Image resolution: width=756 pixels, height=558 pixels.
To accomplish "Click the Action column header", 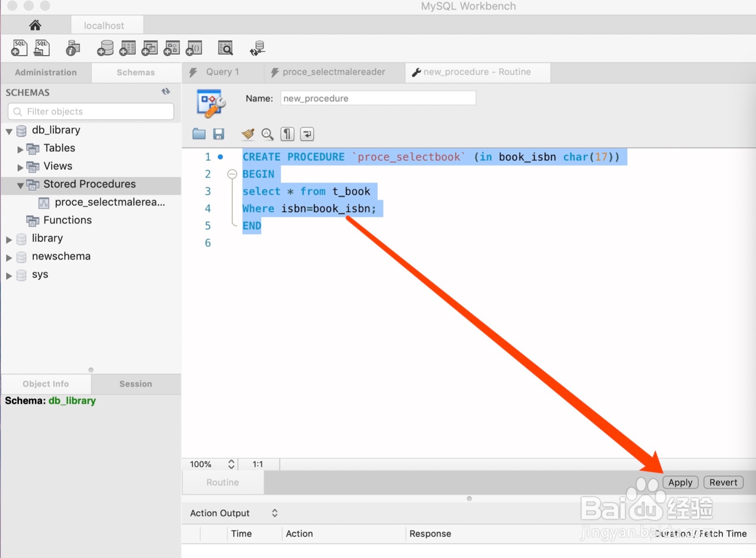I will click(299, 533).
